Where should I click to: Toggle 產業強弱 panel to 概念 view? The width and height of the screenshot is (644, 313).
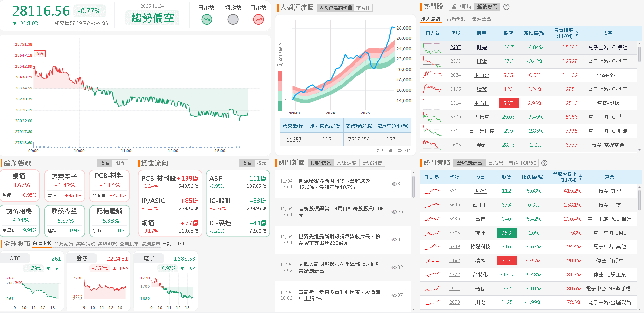(x=120, y=163)
